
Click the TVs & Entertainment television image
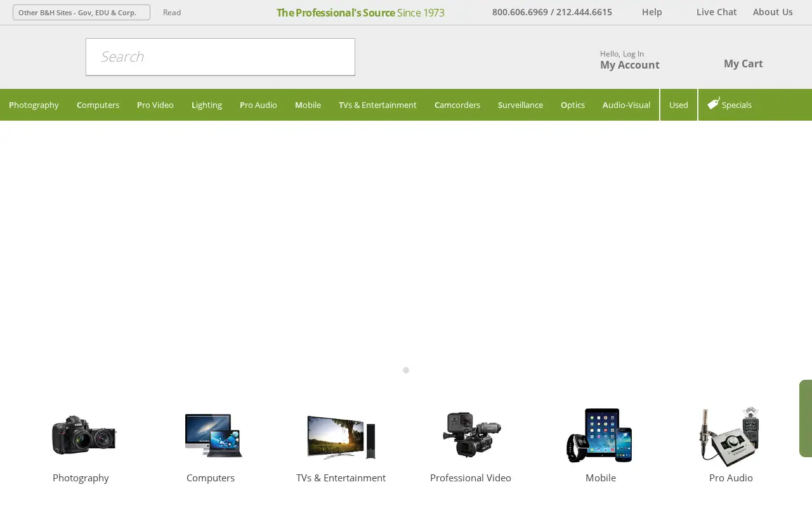point(341,437)
